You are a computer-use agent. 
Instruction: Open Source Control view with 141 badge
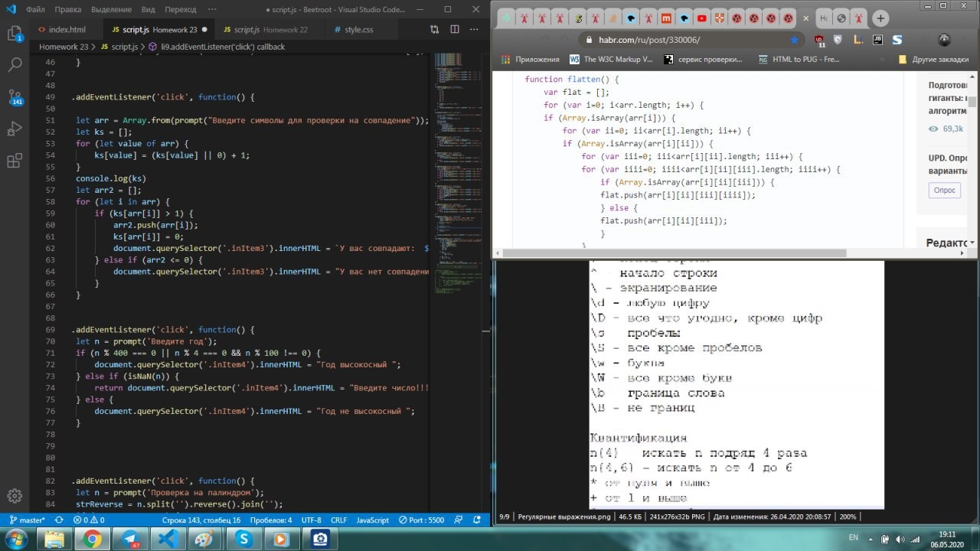(15, 97)
